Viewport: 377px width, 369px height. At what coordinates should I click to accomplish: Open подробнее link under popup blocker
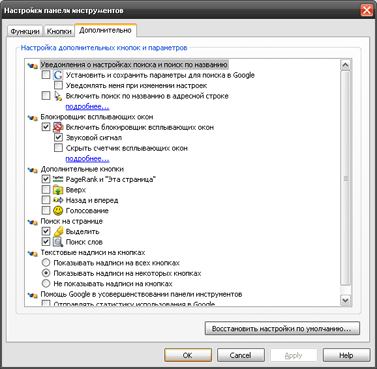87,158
